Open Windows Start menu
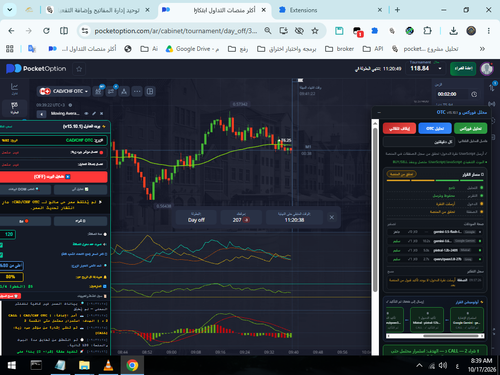Image resolution: width=500 pixels, height=375 pixels. (12, 366)
